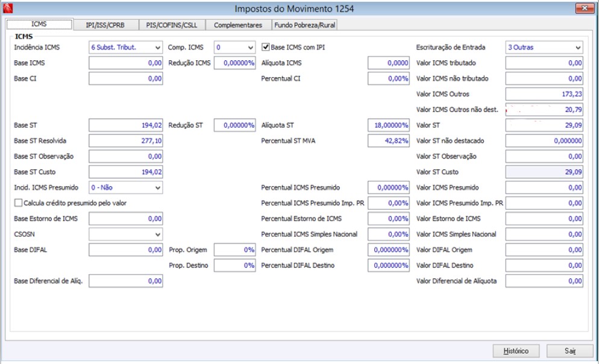This screenshot has height=364, width=599.
Task: Expand the CSOSN dropdown
Action: (x=126, y=234)
